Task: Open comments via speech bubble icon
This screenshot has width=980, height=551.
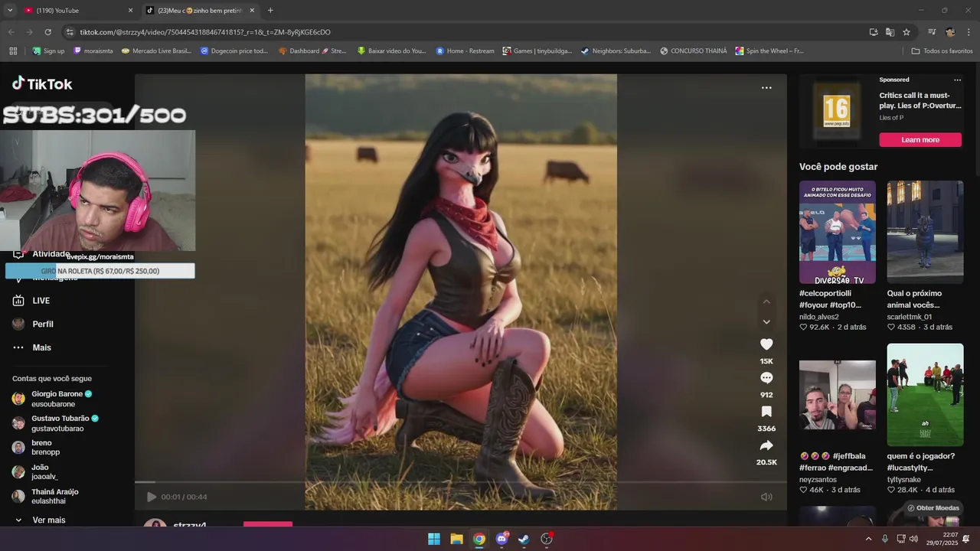Action: [766, 378]
